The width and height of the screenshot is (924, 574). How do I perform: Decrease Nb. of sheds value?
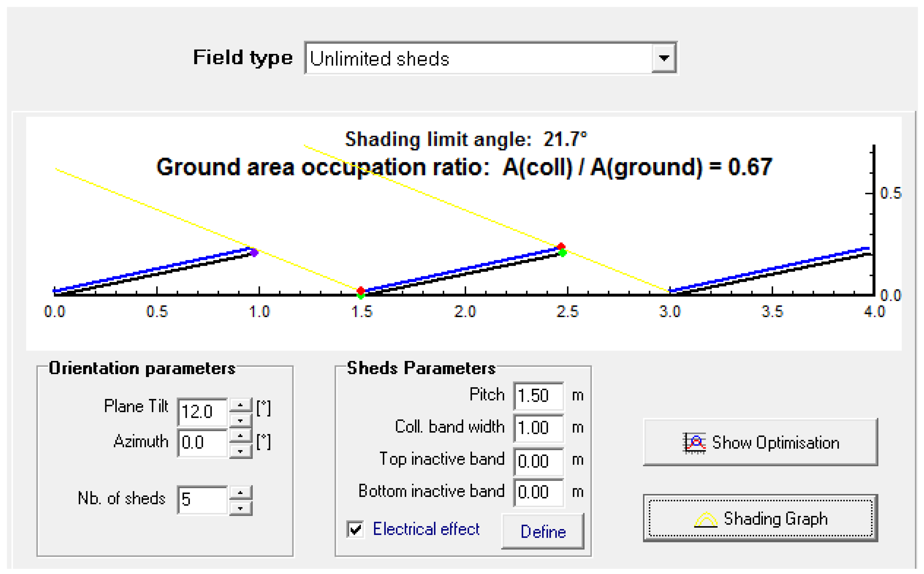pyautogui.click(x=240, y=508)
